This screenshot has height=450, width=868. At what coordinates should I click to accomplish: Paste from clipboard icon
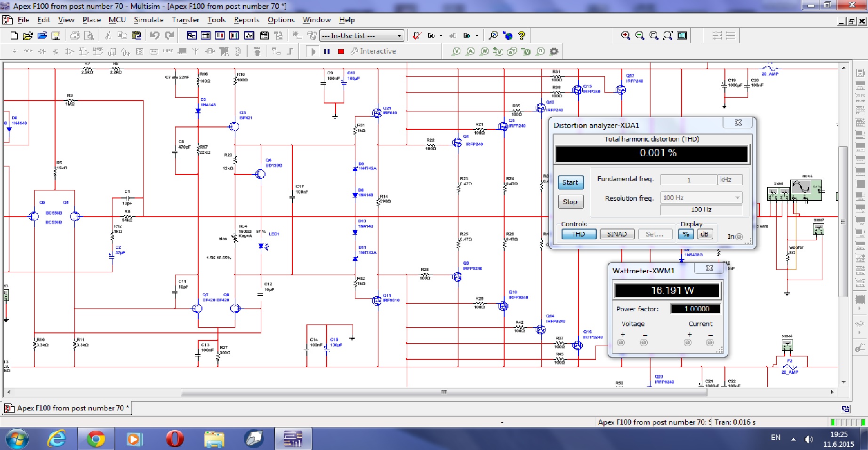coord(137,36)
